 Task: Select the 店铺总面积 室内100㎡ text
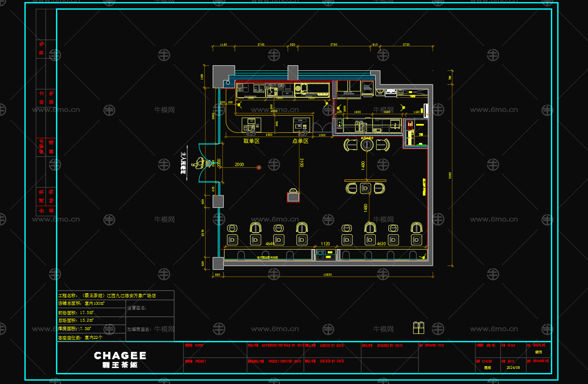[81, 303]
